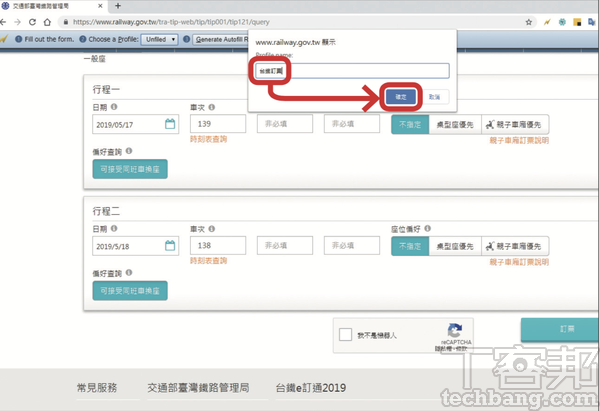Click the info icon before 'Choose a Profile'
The image size is (600, 411).
pos(83,39)
